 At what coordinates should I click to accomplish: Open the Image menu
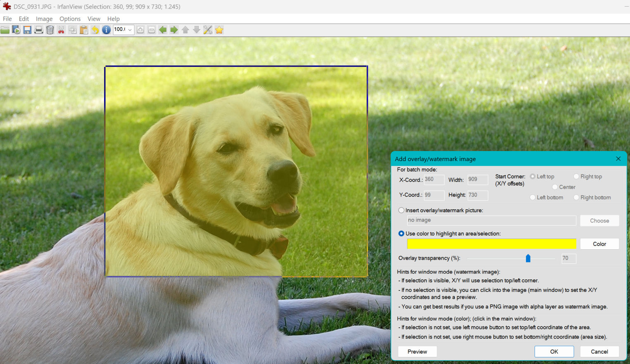[44, 19]
